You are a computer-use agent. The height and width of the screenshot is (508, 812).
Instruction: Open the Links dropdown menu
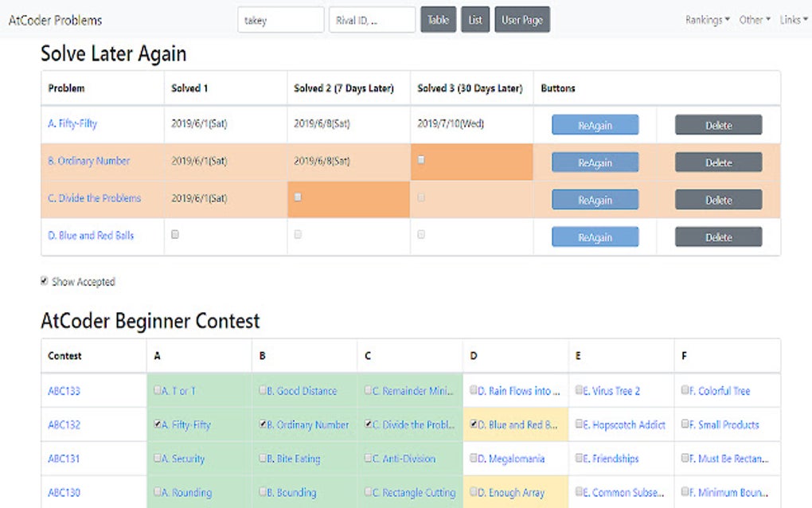[794, 20]
